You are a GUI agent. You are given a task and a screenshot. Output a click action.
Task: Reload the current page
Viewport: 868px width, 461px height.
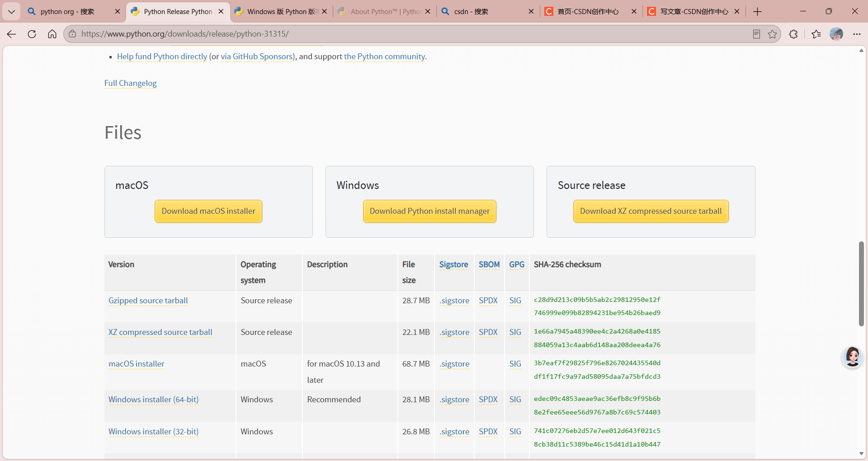(x=32, y=34)
